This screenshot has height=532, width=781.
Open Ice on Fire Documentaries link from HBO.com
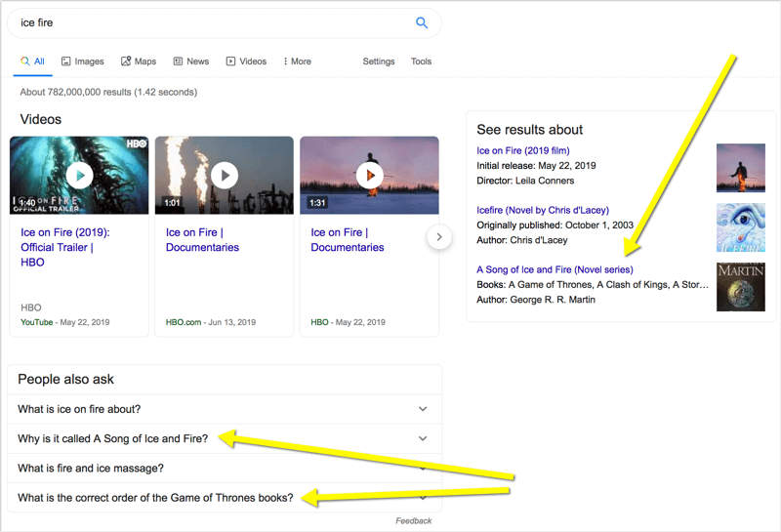202,239
